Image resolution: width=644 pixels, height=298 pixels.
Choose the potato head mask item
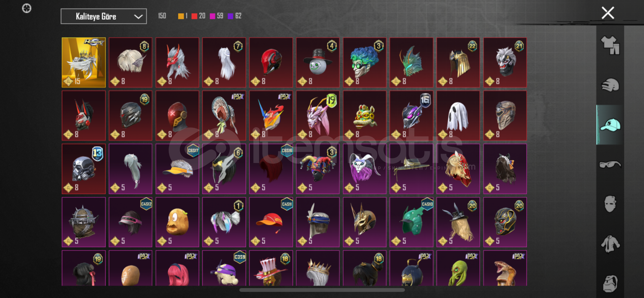177,222
